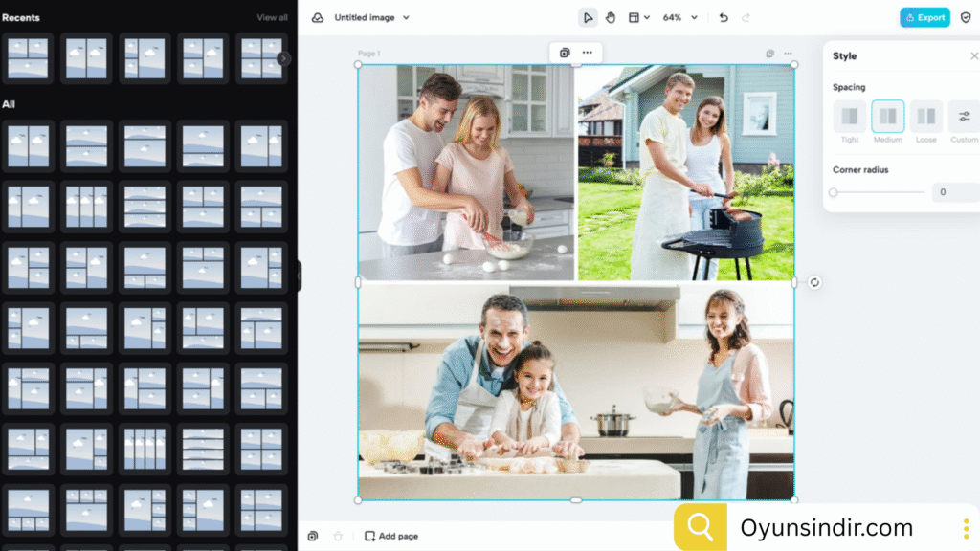Click View all in the Recents section
Image resolution: width=980 pixels, height=551 pixels.
coord(271,17)
